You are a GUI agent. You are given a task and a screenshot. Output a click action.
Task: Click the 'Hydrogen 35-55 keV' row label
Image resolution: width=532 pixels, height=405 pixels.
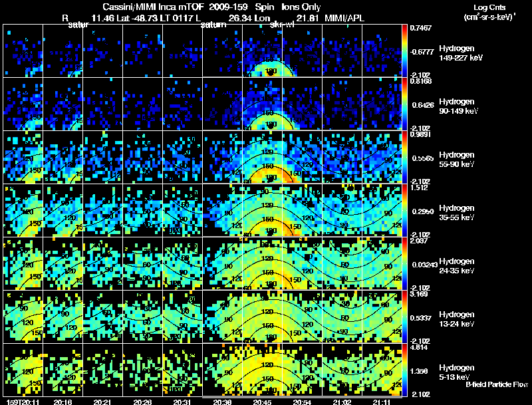click(x=457, y=213)
